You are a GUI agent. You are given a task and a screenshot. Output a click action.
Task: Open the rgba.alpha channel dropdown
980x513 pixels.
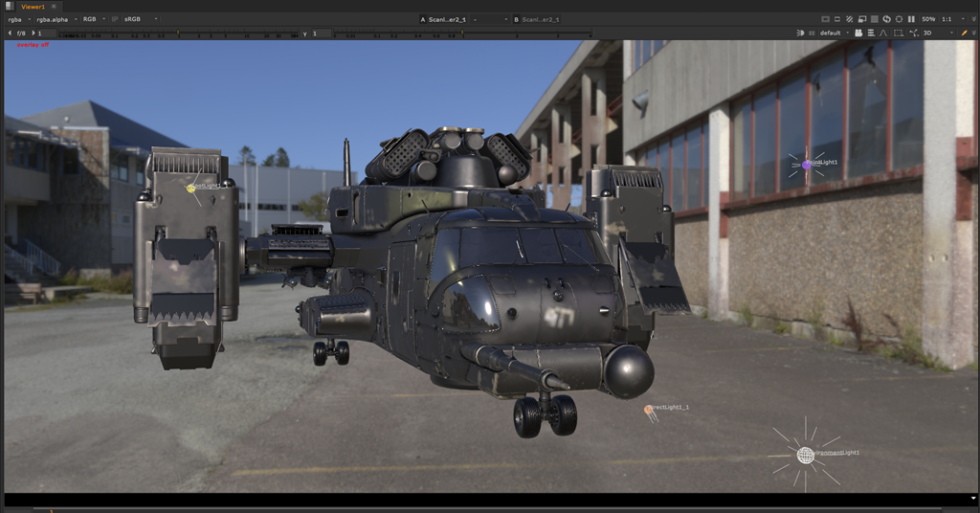point(56,19)
